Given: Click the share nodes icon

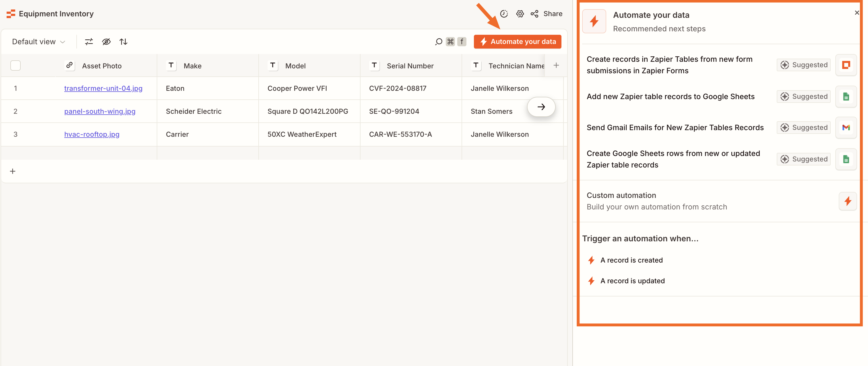Looking at the screenshot, I should tap(534, 14).
